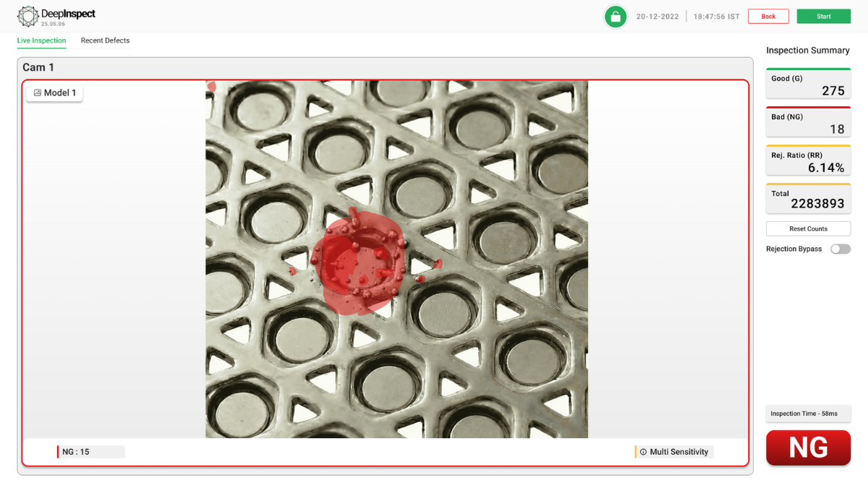Toggle the Rejection Bypass switch
Viewport: 868px width, 488px height.
click(840, 249)
